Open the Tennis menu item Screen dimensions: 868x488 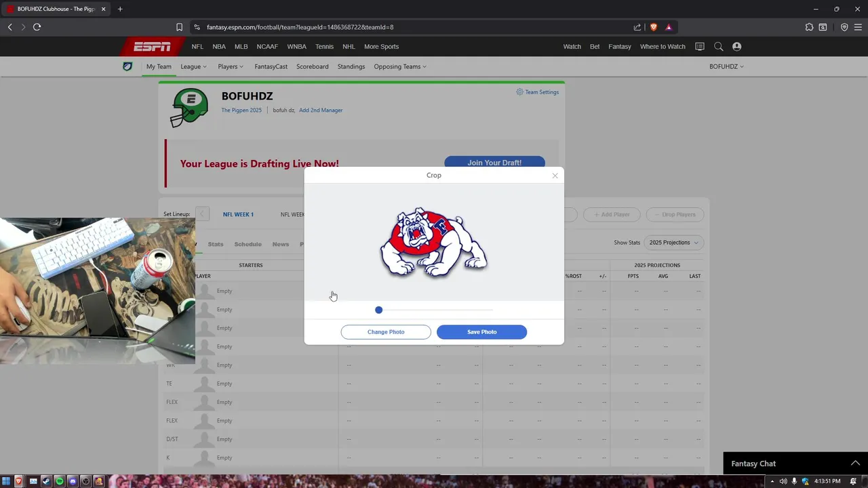coord(324,47)
